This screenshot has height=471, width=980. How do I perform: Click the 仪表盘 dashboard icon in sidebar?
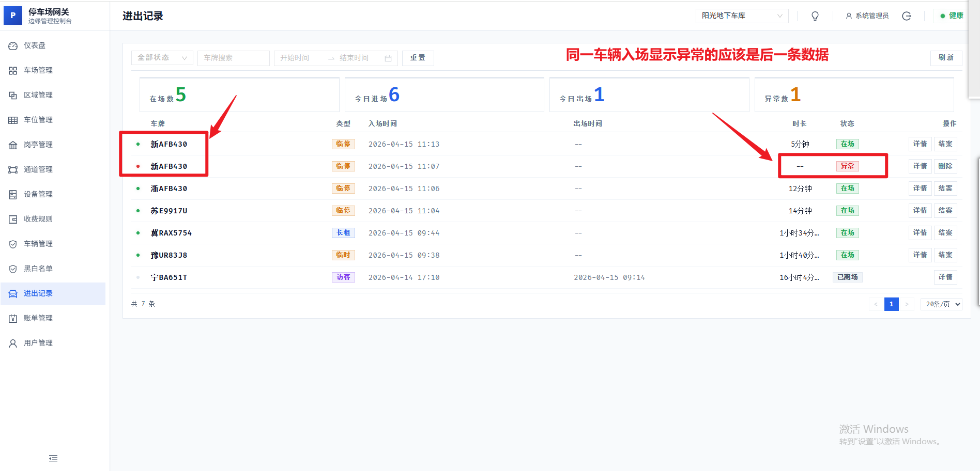[13, 46]
